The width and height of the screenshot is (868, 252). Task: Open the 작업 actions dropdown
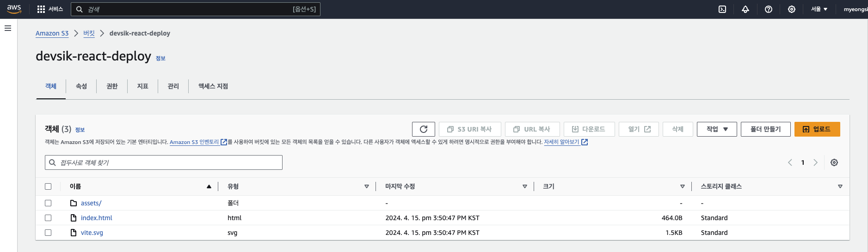717,129
